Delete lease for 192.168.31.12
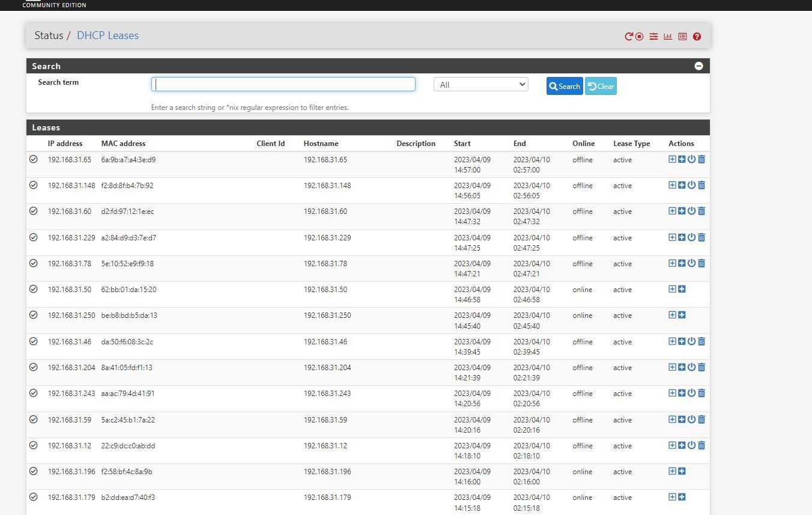 (x=701, y=445)
